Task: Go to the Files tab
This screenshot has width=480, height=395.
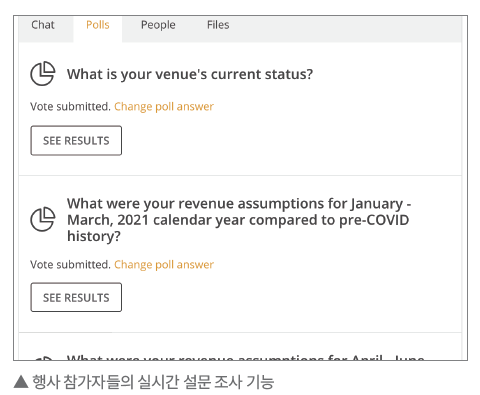Action: (x=218, y=25)
